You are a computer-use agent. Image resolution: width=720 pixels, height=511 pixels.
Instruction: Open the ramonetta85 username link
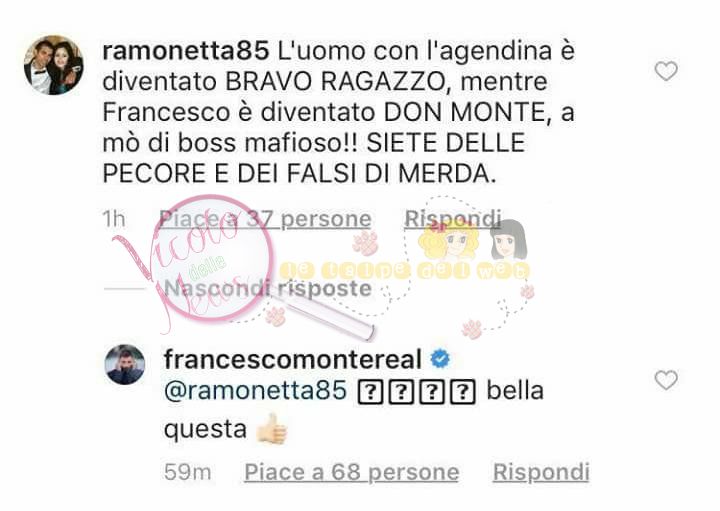pos(186,51)
